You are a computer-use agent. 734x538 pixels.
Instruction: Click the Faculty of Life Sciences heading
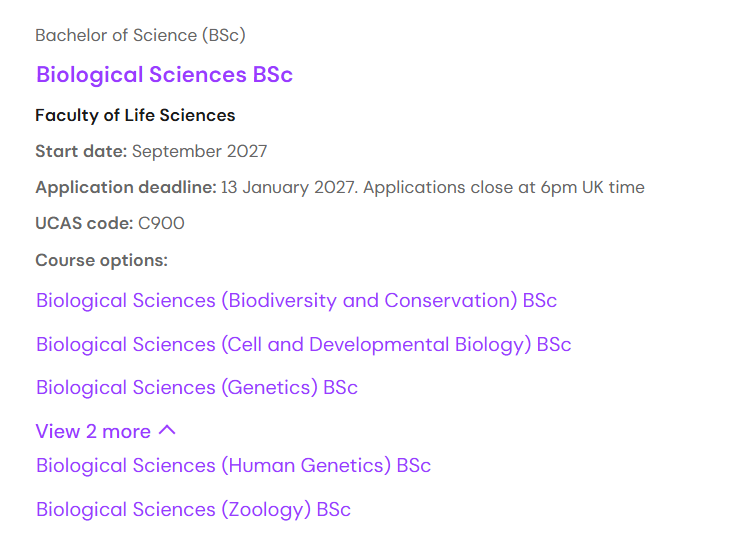pyautogui.click(x=135, y=115)
